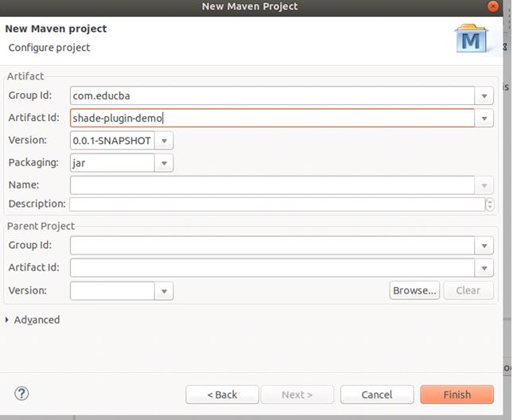This screenshot has height=420, width=513.
Task: Focus the Parent Project Artifact Id field
Action: tap(272, 268)
